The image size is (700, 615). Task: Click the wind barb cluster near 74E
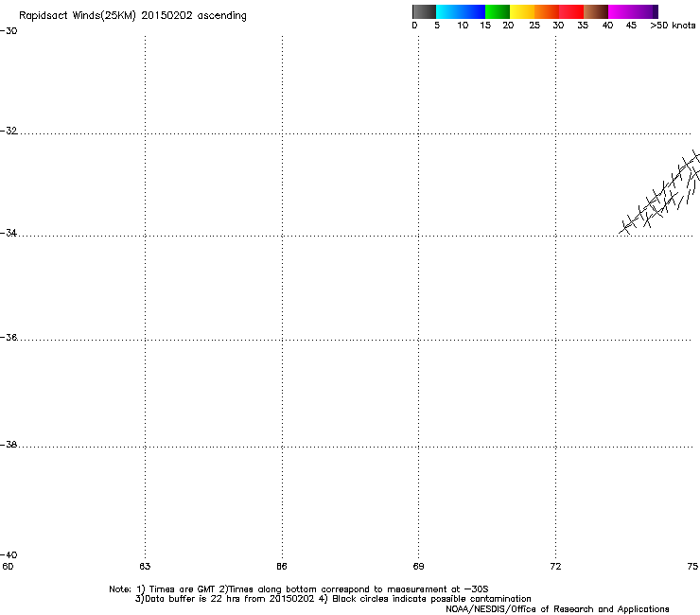(x=659, y=192)
